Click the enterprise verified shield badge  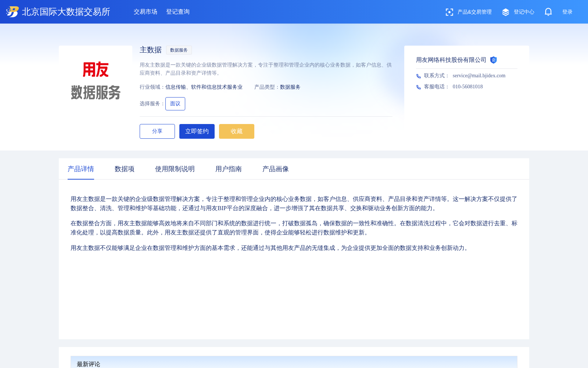tap(494, 60)
